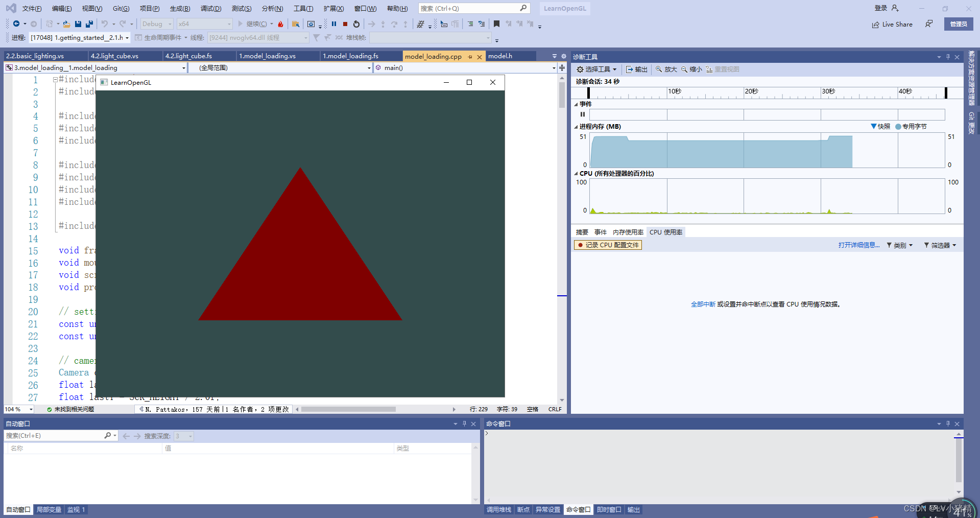Open the x64 platform dropdown
The image size is (980, 518).
[204, 24]
